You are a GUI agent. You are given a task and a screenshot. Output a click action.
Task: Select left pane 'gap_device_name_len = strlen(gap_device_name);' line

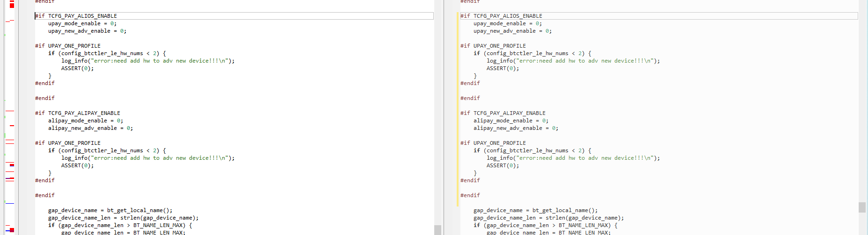tap(124, 218)
